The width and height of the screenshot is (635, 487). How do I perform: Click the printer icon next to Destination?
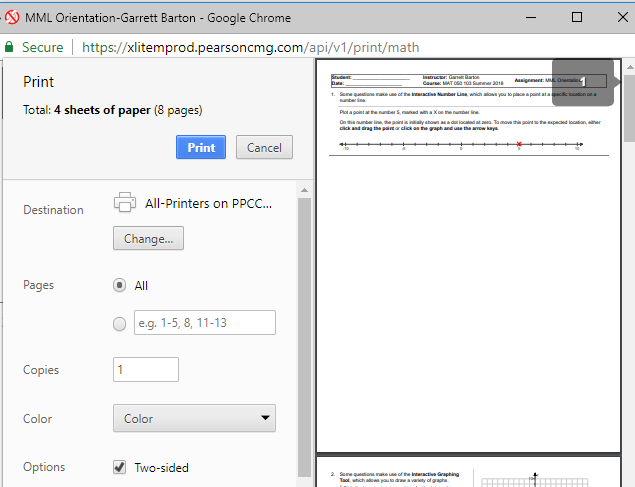(125, 203)
